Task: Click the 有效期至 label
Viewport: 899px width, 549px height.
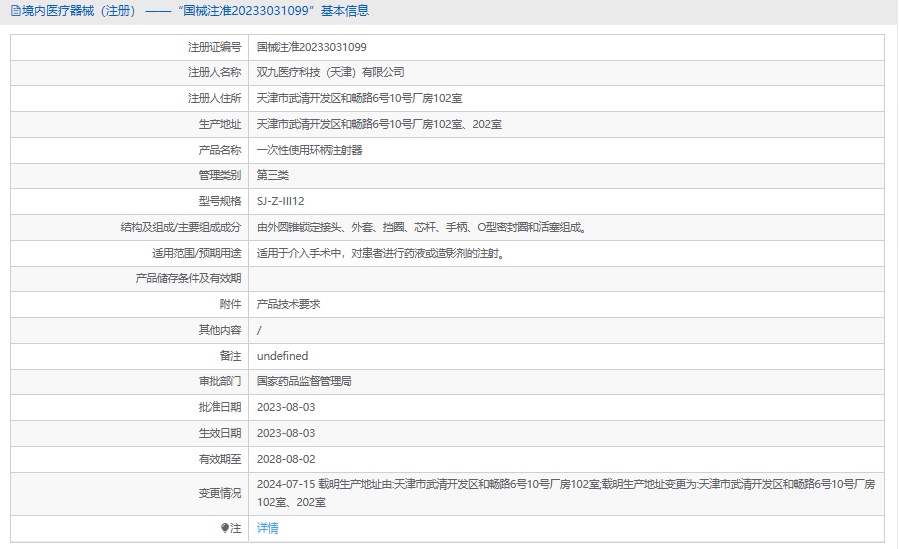Action: [220, 459]
